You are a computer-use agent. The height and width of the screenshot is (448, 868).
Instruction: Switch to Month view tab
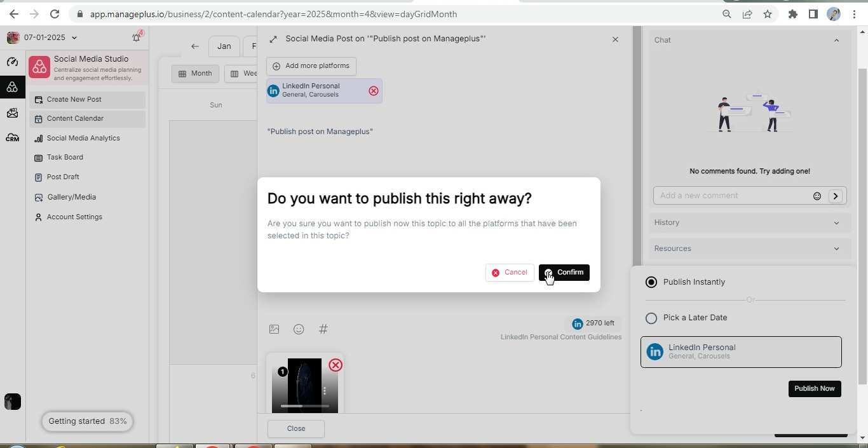pos(195,74)
